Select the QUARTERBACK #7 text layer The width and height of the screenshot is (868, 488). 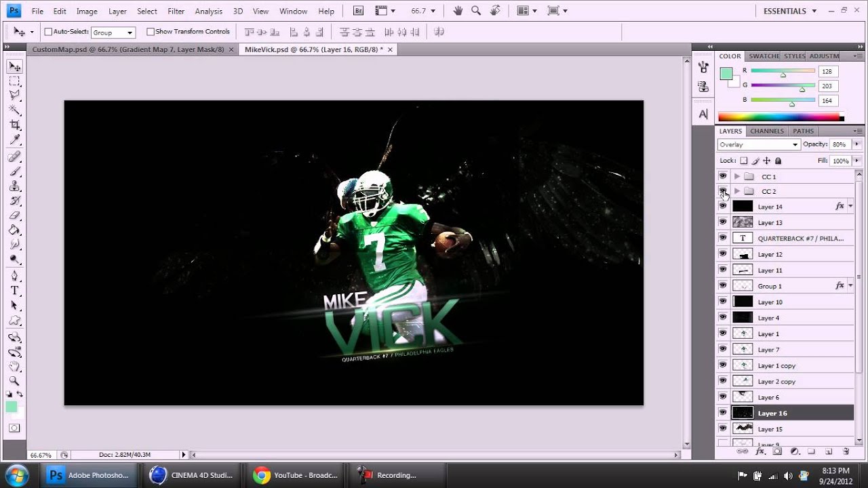(x=785, y=238)
